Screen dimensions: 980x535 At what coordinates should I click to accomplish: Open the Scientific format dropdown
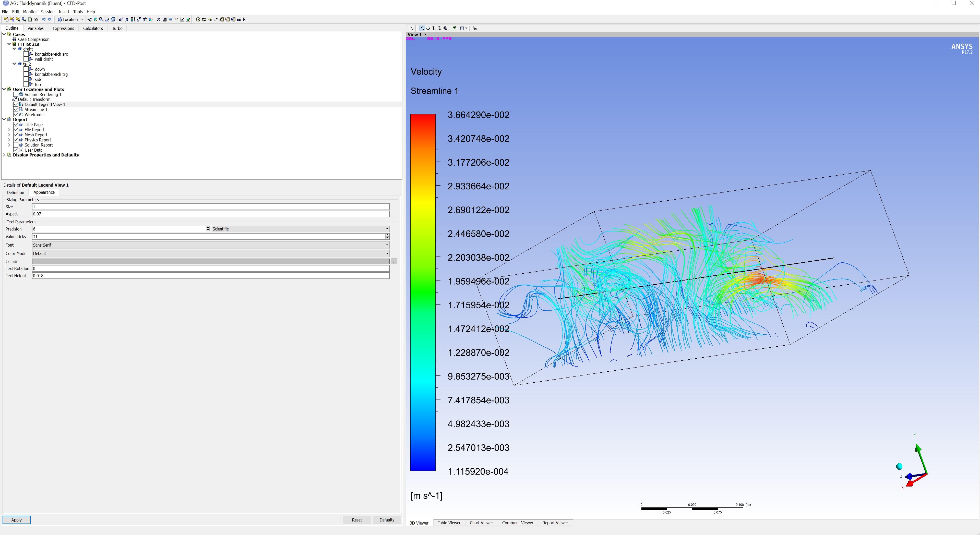300,229
